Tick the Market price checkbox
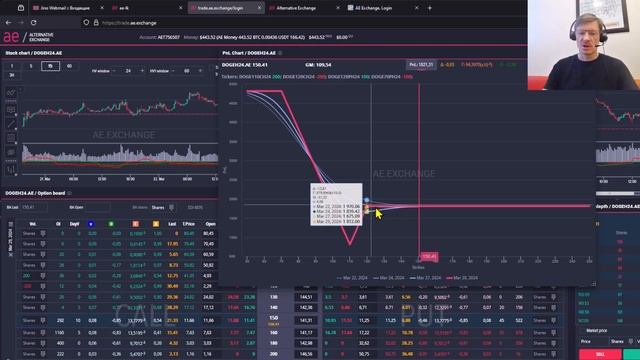This screenshot has height=360, width=640. (x=582, y=331)
